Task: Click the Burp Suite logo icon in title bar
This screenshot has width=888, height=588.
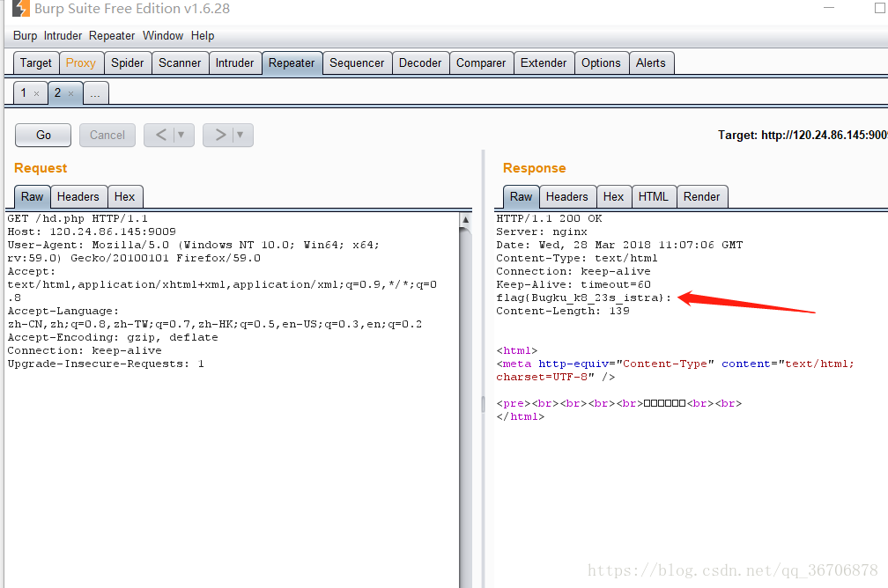Action: click(21, 9)
